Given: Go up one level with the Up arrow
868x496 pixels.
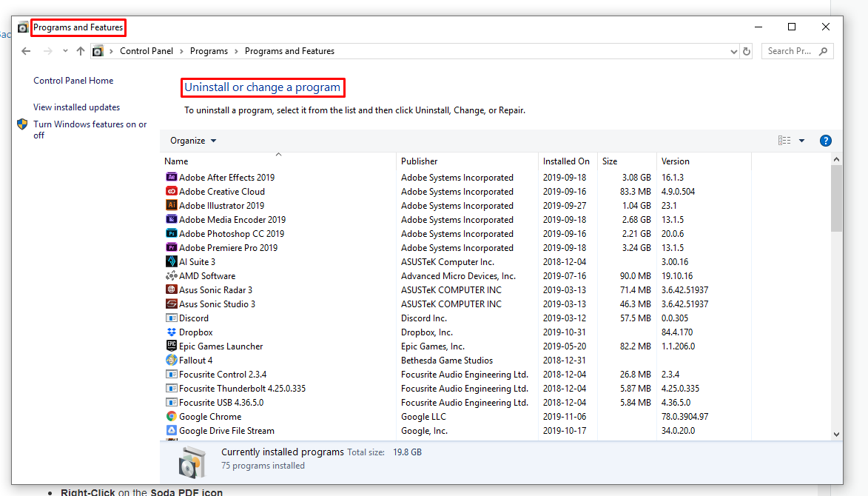Looking at the screenshot, I should [81, 51].
